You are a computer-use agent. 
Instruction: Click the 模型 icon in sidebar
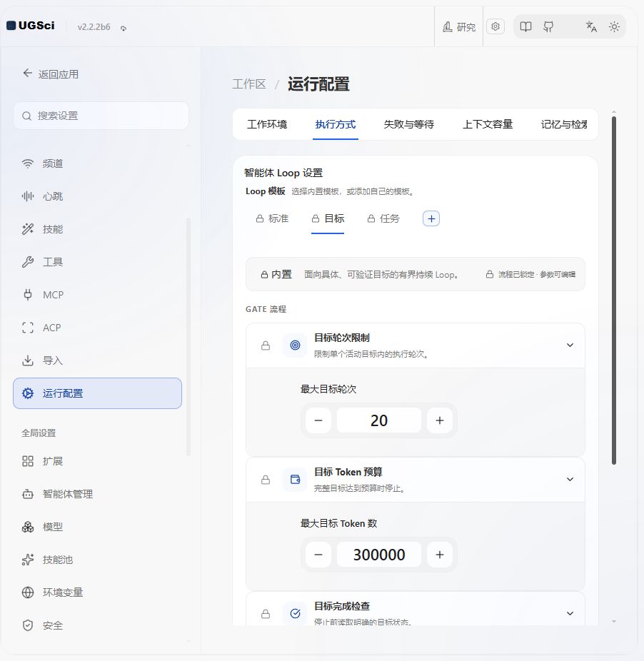coord(28,527)
